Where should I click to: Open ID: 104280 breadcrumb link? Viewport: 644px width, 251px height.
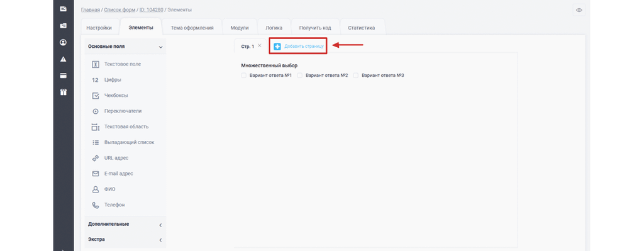tap(151, 9)
